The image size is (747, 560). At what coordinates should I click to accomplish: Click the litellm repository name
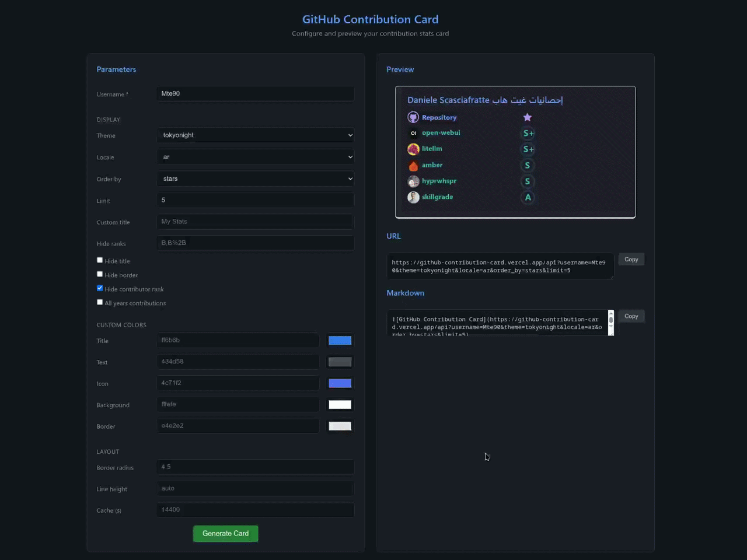pos(432,149)
